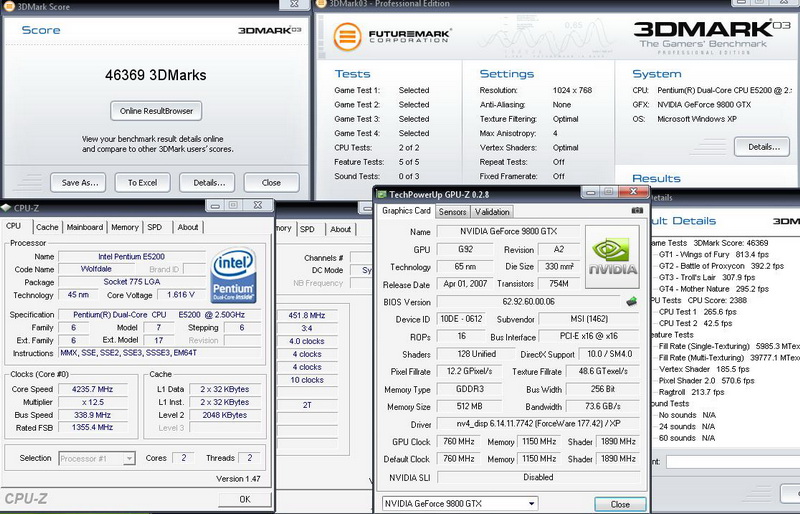Click the NVIDIA SLI status field
This screenshot has width=800, height=514.
tap(538, 477)
